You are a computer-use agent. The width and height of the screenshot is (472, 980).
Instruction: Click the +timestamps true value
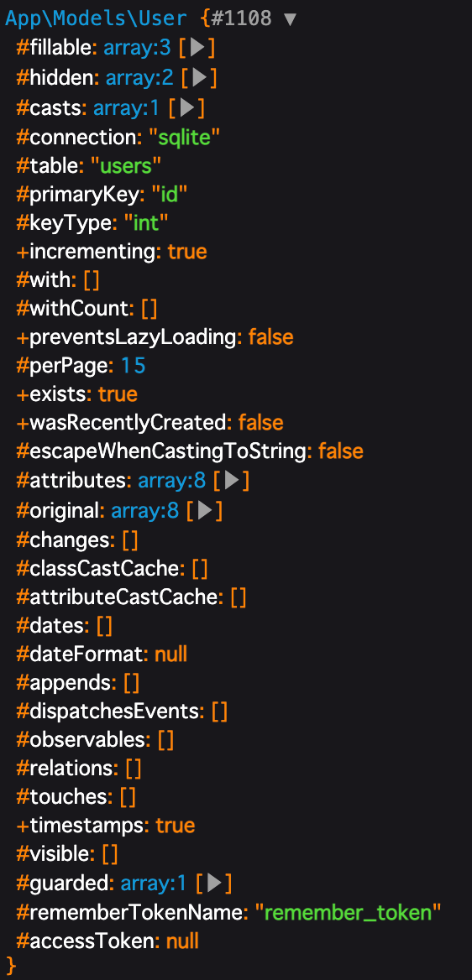coord(175,826)
